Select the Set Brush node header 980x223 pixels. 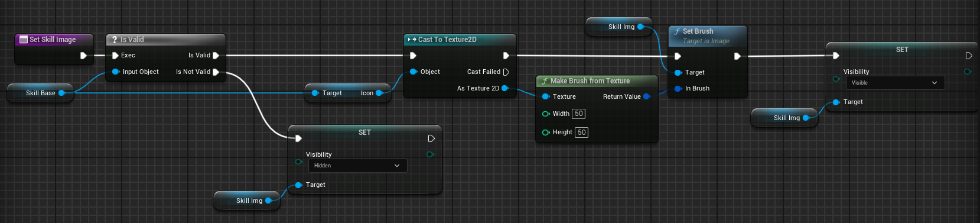[x=708, y=35]
